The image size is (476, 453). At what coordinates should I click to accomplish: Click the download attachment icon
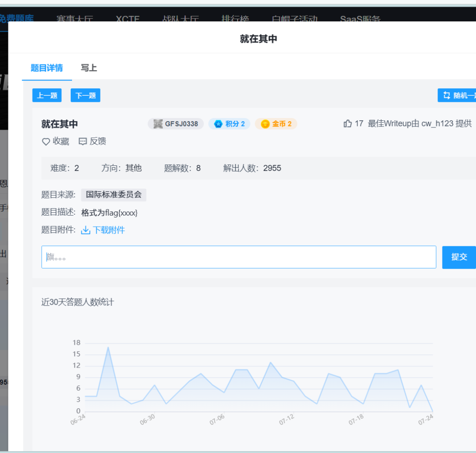pos(86,230)
